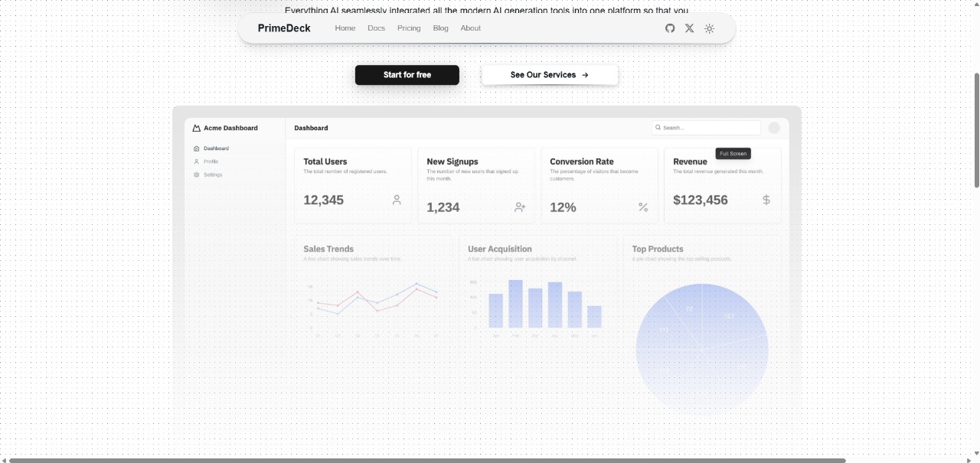Screen dimensions: 980x463
Task: Select Profile in the dashboard sidebar
Action: coord(211,161)
